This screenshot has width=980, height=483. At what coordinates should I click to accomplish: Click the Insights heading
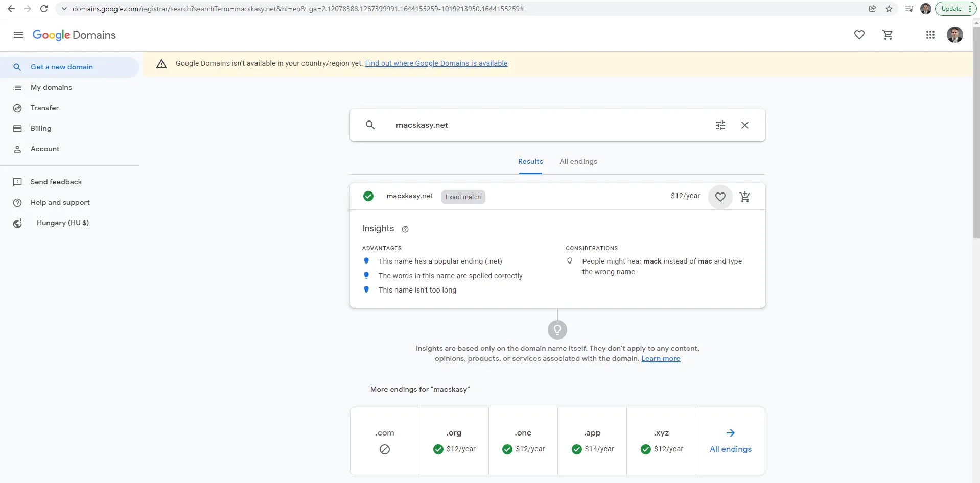point(378,229)
